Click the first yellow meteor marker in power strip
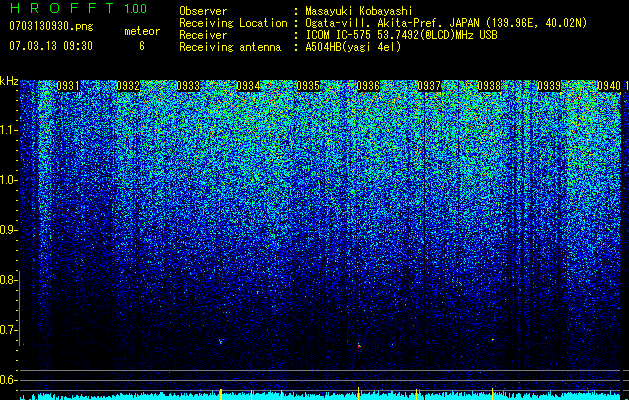This screenshot has height=400, width=629. coord(221,393)
